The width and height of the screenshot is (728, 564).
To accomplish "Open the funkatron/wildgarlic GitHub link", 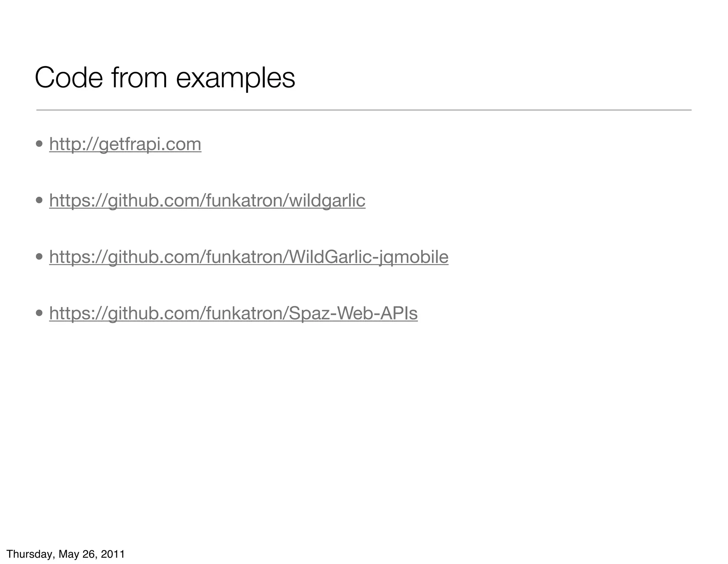I will click(x=207, y=200).
